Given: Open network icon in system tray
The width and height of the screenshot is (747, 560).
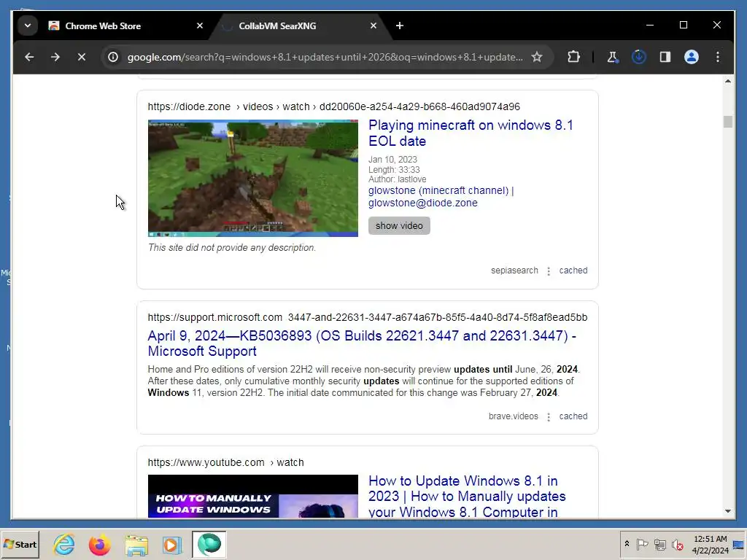Looking at the screenshot, I should [x=659, y=544].
